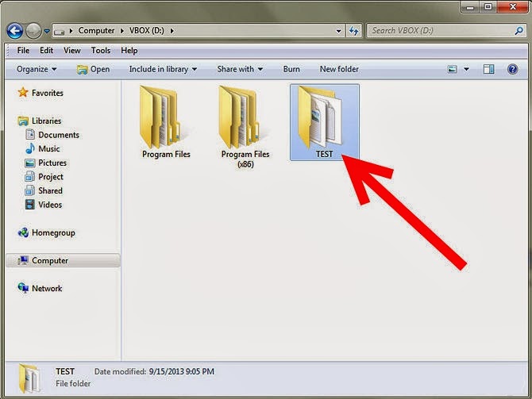Open the view options dropdown arrow
532x399 pixels.
pyautogui.click(x=467, y=70)
